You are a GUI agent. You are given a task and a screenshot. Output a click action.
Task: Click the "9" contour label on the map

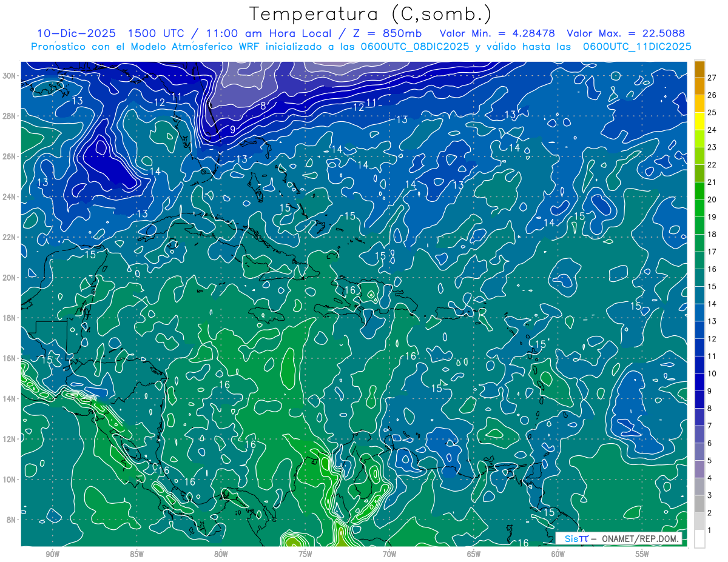[x=232, y=129]
